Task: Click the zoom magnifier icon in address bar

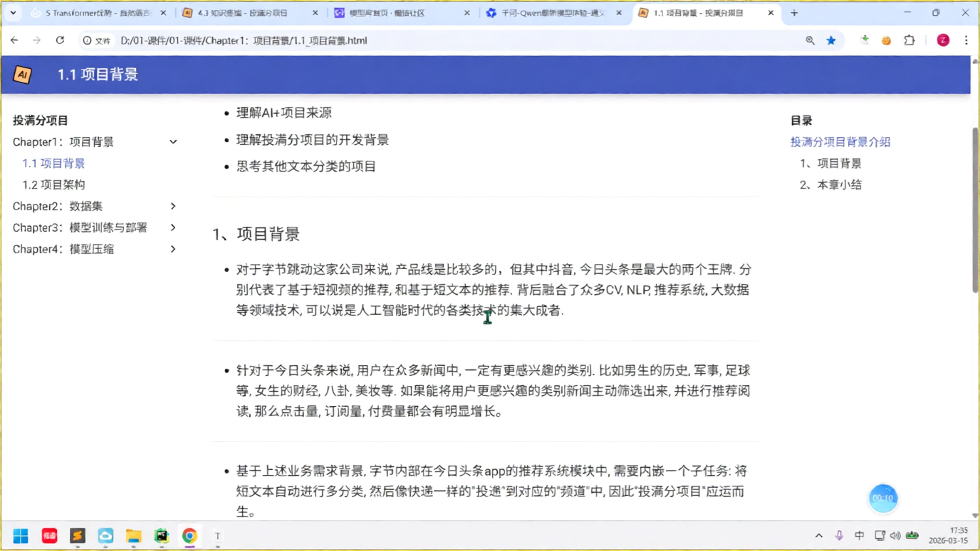Action: [x=810, y=40]
